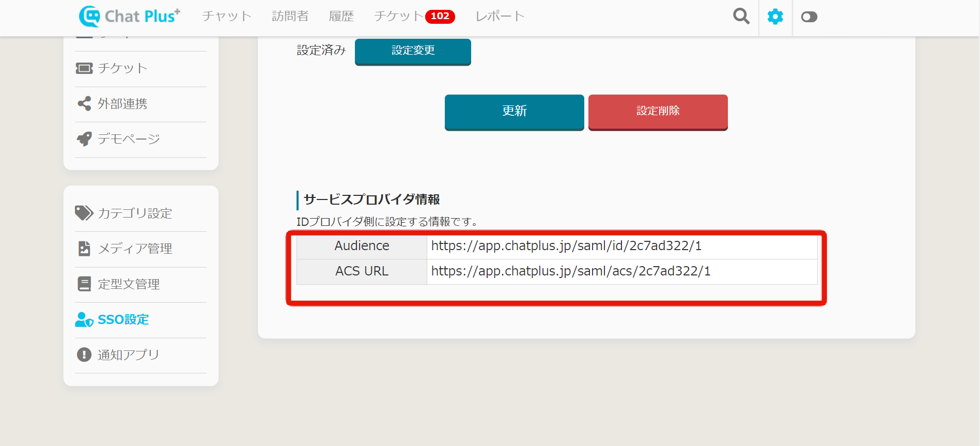This screenshot has height=446, width=980.
Task: Click the ACS URL value
Action: point(571,271)
